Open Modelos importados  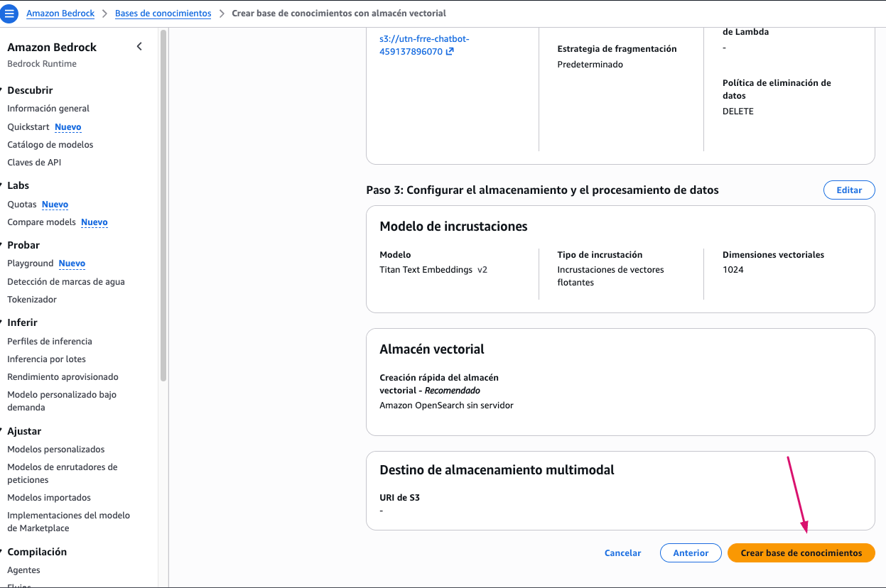[49, 498]
